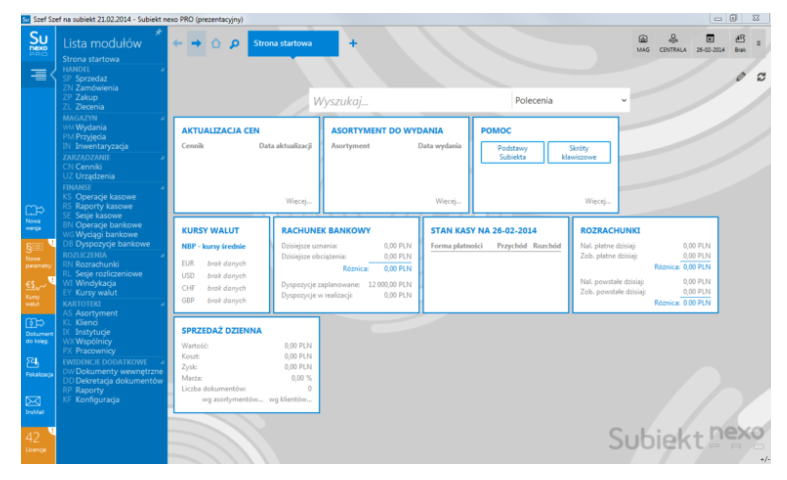
Task: Click the search magnifier icon
Action: click(234, 44)
